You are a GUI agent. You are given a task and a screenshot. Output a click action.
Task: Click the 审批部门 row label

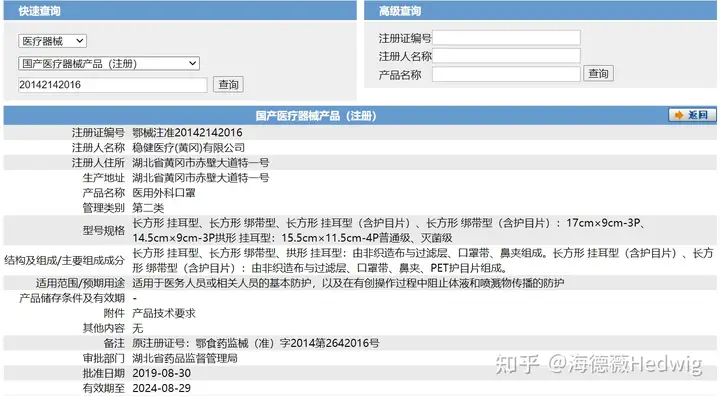click(103, 358)
